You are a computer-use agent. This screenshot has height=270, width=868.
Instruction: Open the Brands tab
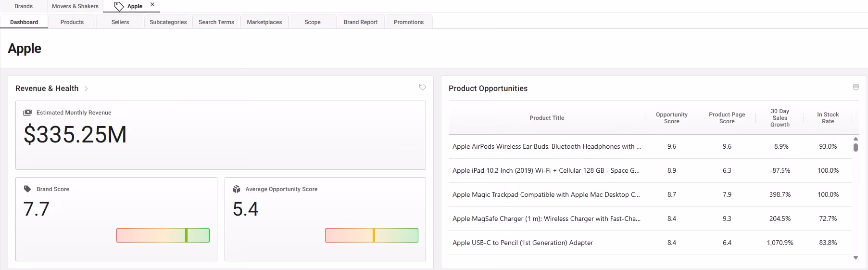24,6
